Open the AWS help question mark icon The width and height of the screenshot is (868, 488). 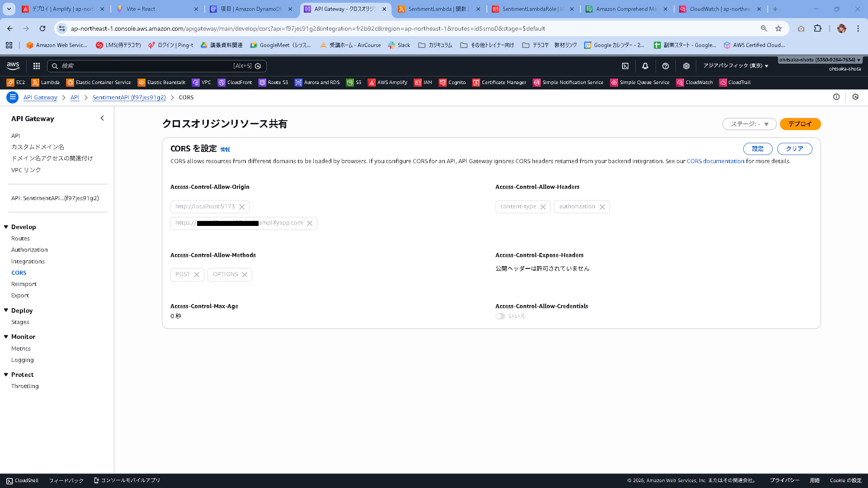click(665, 66)
